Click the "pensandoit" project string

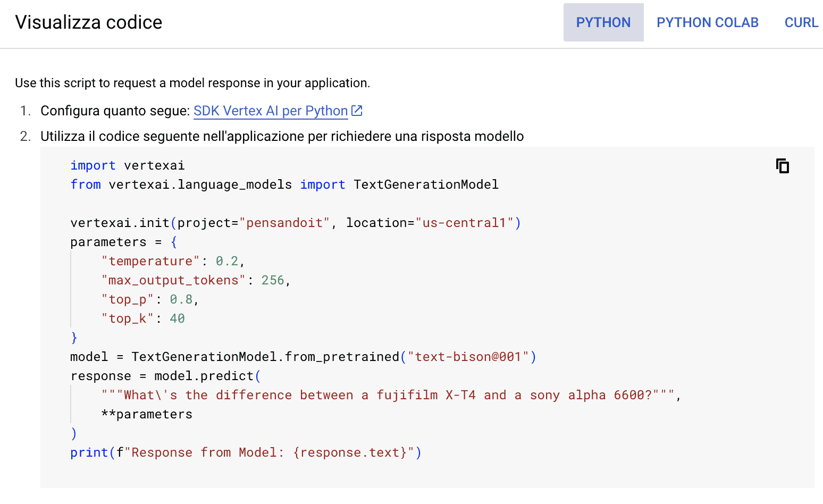coord(284,223)
